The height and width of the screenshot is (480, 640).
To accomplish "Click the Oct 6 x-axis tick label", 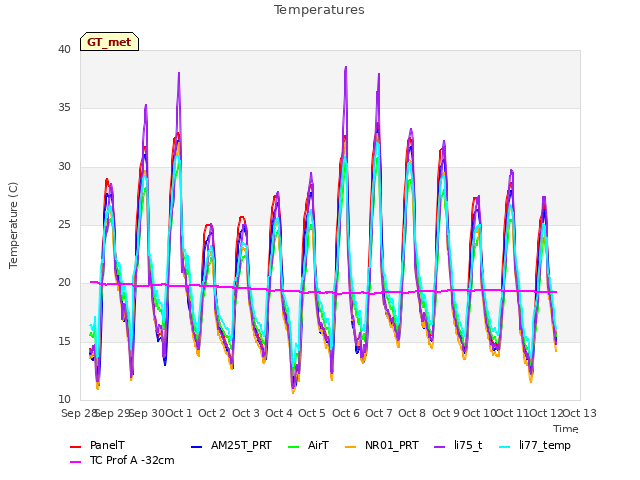I will coord(346,413).
